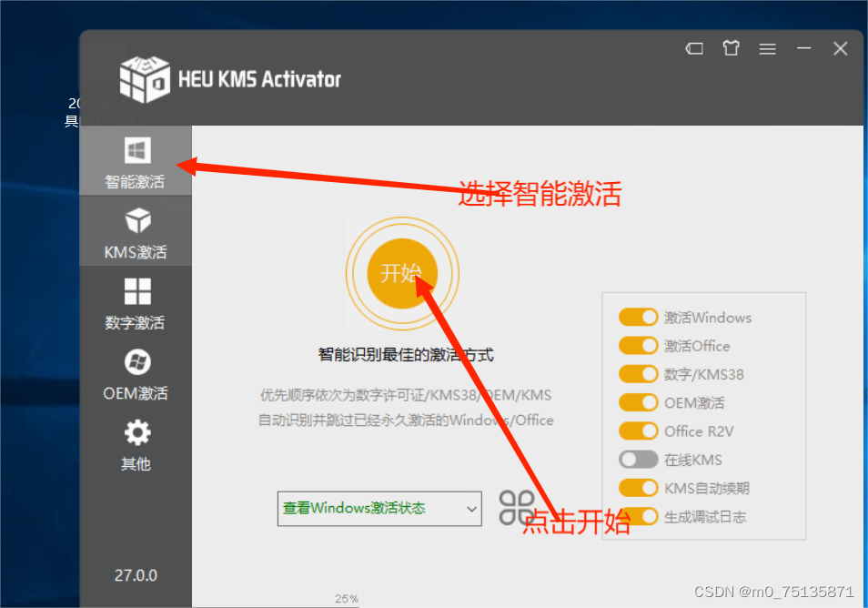Click the 智能识别最佳的激活方式 heading
The height and width of the screenshot is (608, 868).
(x=406, y=355)
